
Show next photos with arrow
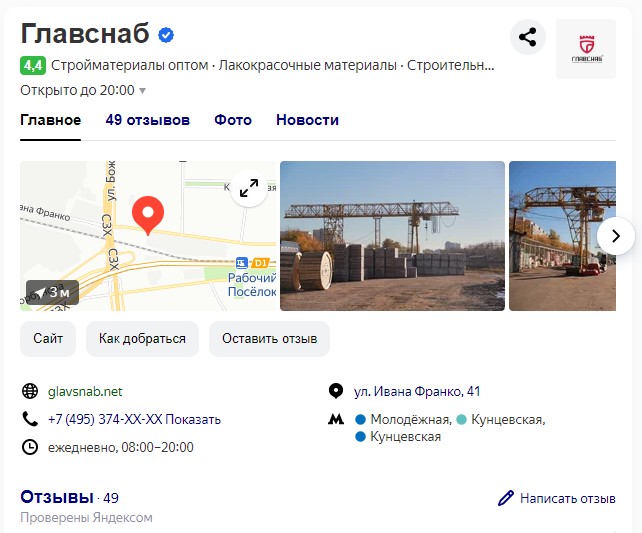tap(615, 236)
